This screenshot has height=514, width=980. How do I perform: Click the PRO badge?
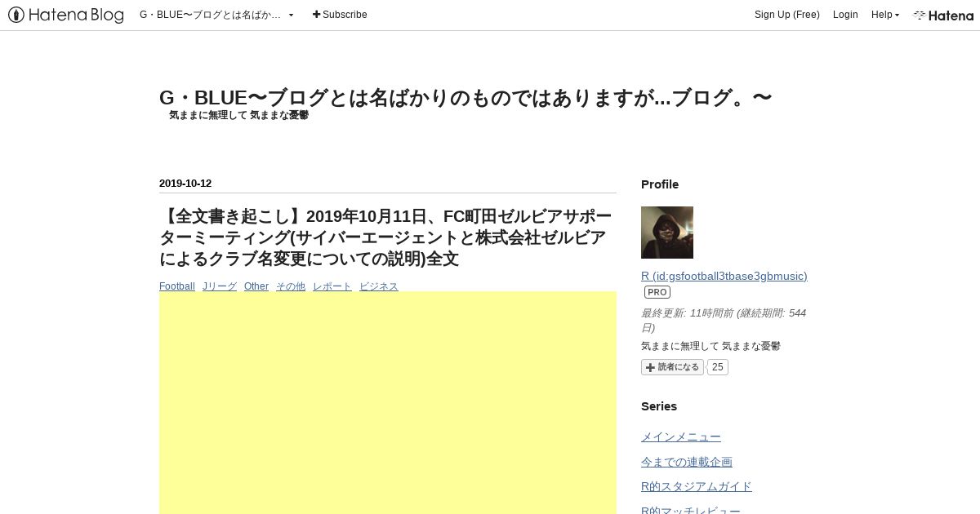tap(657, 292)
